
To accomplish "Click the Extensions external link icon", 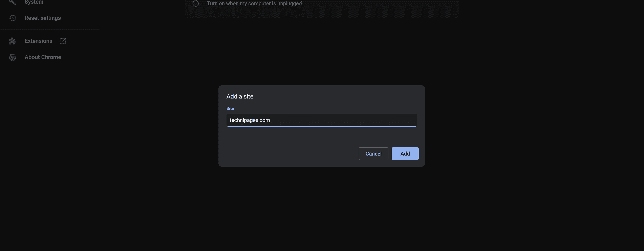I will point(63,41).
